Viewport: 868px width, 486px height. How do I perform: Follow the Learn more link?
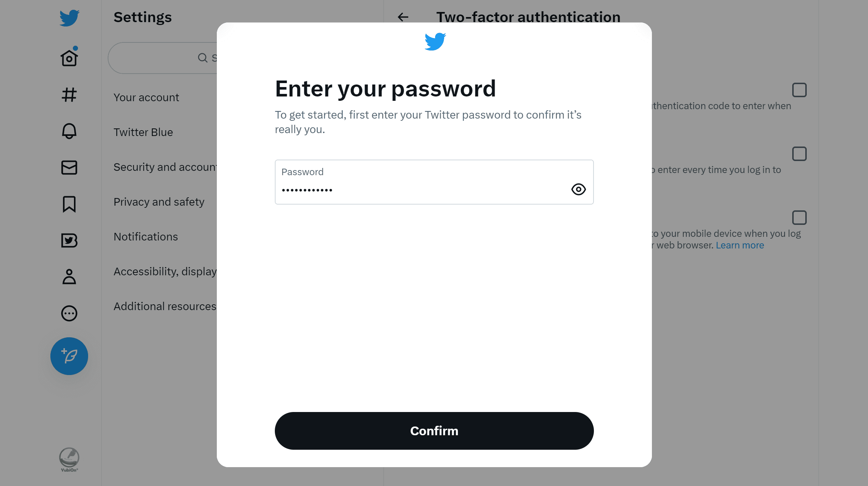[740, 245]
